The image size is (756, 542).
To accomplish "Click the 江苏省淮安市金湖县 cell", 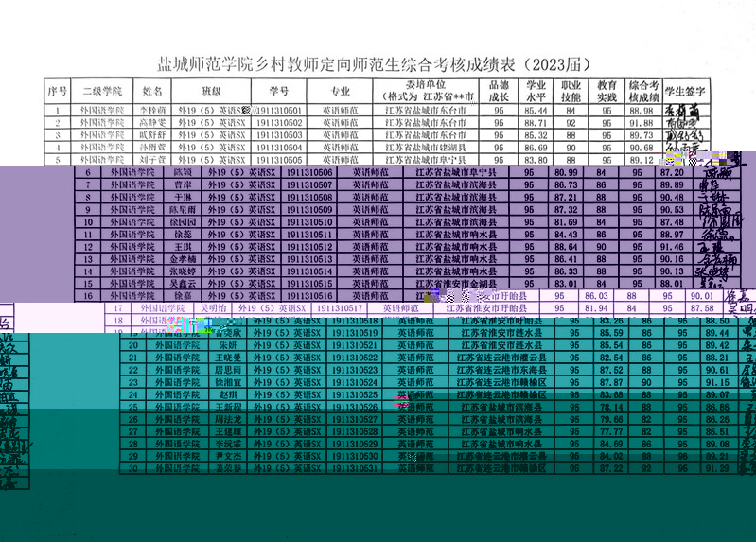I will (x=456, y=284).
